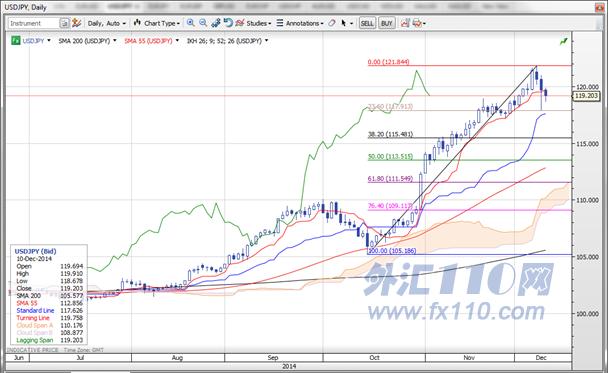
Task: Click the green icon at chart top-right
Action: (563, 41)
